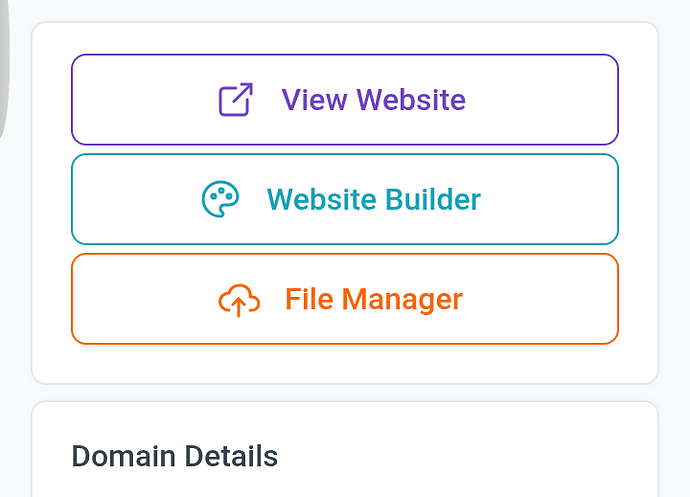The image size is (690, 497).
Task: Select the Domain Details heading
Action: click(174, 457)
